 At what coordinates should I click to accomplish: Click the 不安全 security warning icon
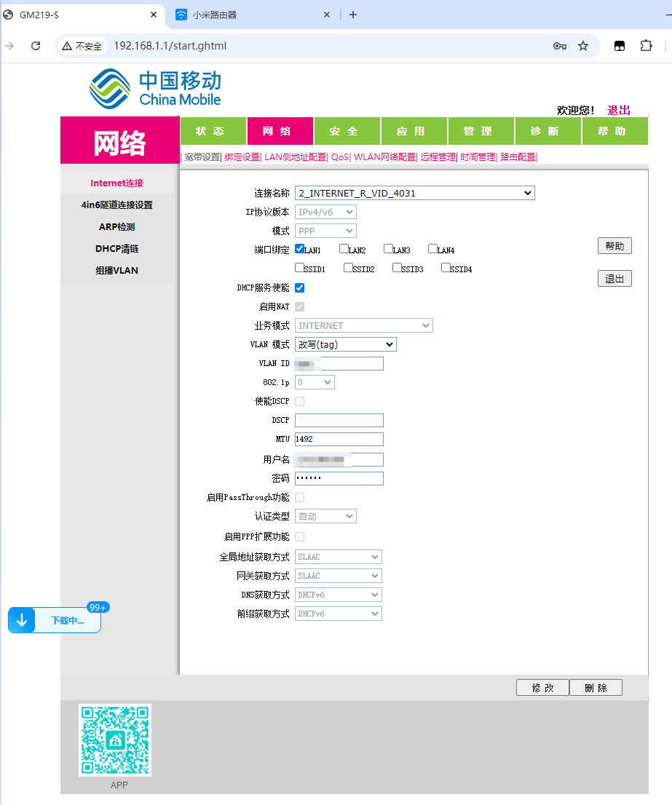68,46
